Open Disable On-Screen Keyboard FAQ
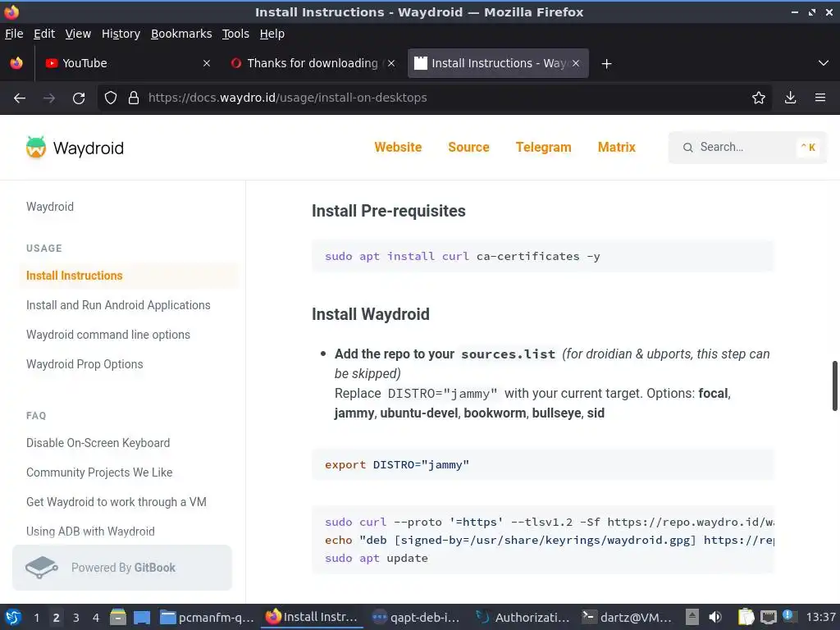 98,443
